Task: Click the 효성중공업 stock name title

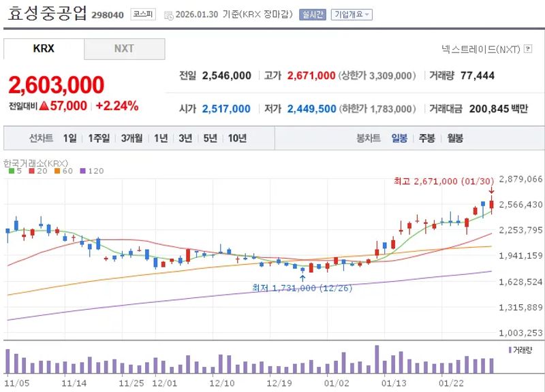Action: tap(47, 13)
